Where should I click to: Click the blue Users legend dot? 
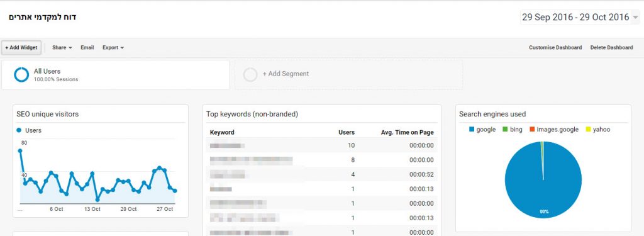[19, 130]
